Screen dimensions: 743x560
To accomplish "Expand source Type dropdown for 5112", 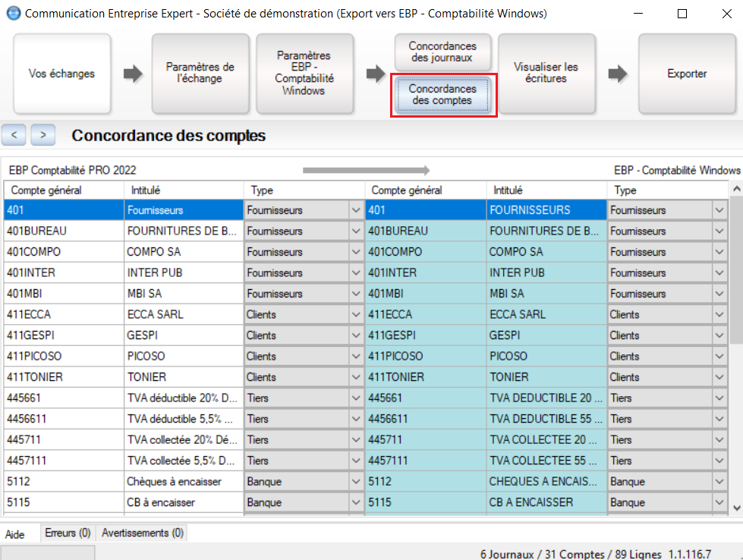I will point(356,481).
